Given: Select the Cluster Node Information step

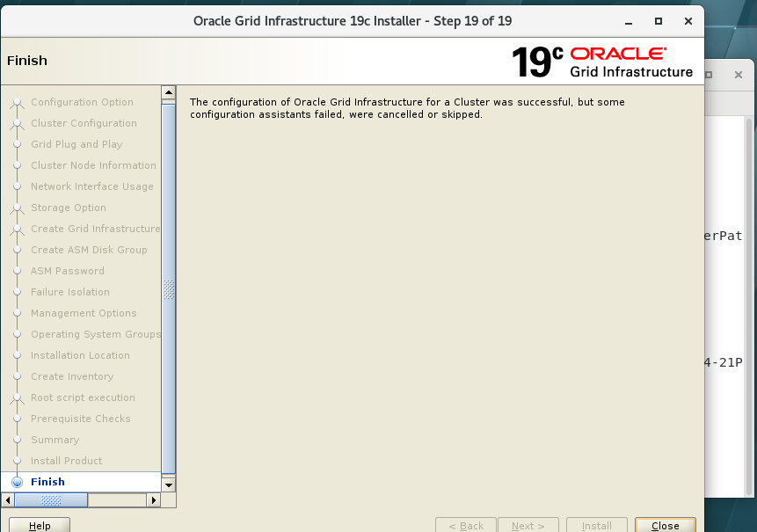Looking at the screenshot, I should click(94, 165).
